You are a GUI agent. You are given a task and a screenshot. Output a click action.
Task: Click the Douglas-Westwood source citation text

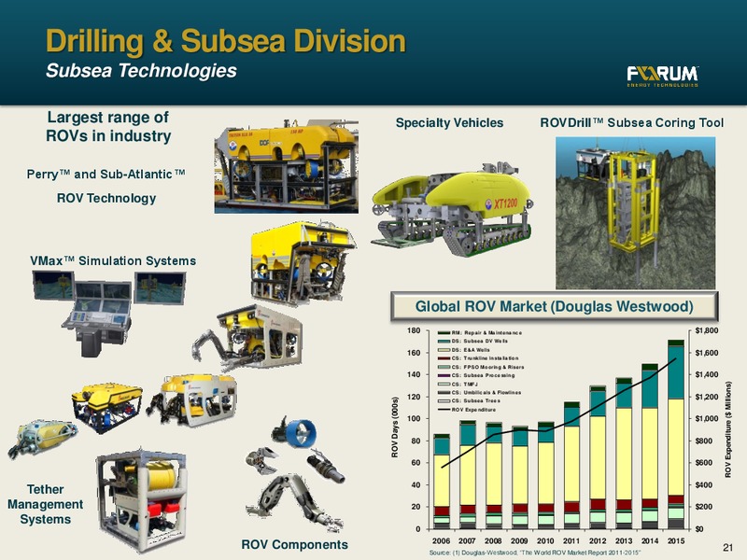tap(535, 553)
